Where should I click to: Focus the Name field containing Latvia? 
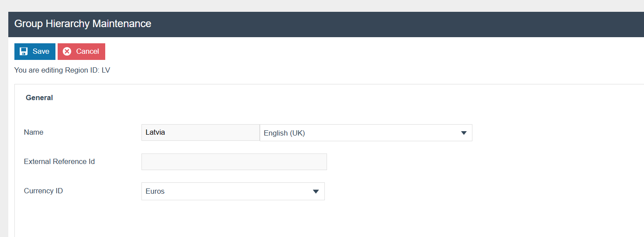point(200,132)
